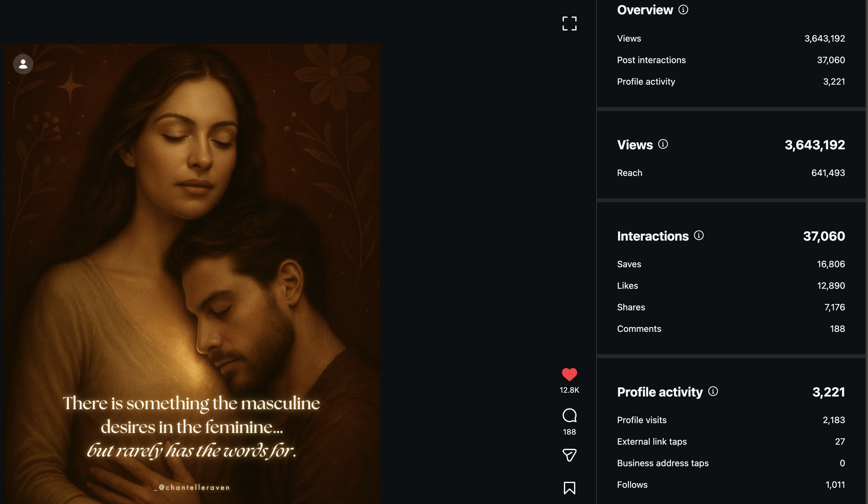Click the Post interactions row in Overview
The image size is (868, 504).
tap(731, 60)
